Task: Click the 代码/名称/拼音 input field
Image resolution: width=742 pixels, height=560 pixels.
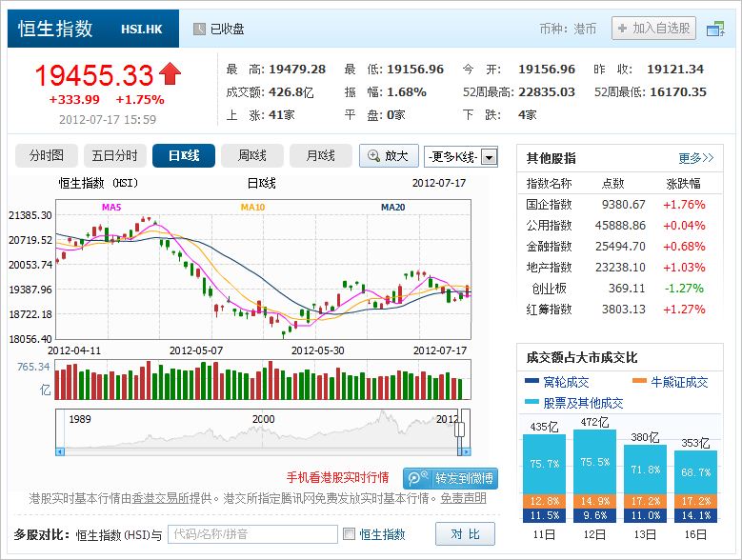Action: (252, 534)
